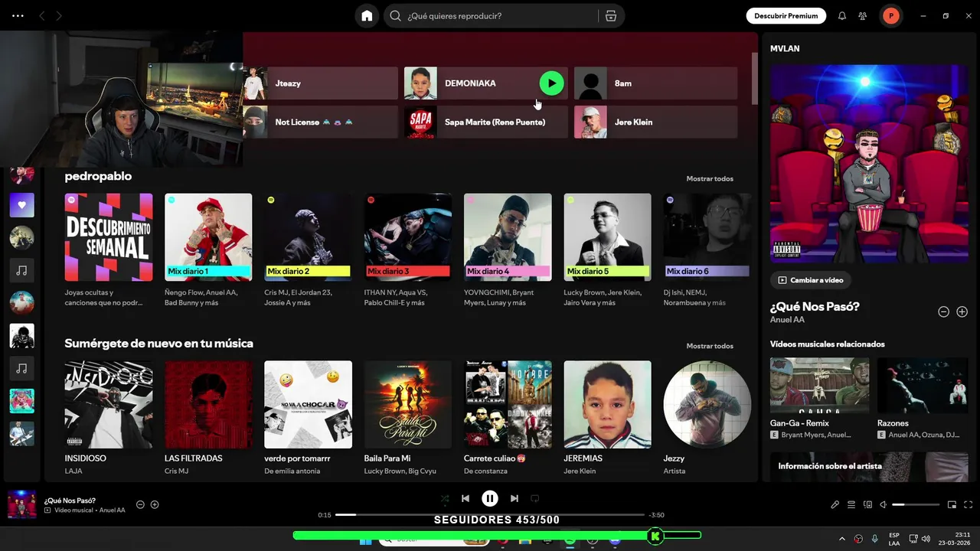980x551 pixels.
Task: Open Jezzy artist circle image
Action: click(707, 405)
